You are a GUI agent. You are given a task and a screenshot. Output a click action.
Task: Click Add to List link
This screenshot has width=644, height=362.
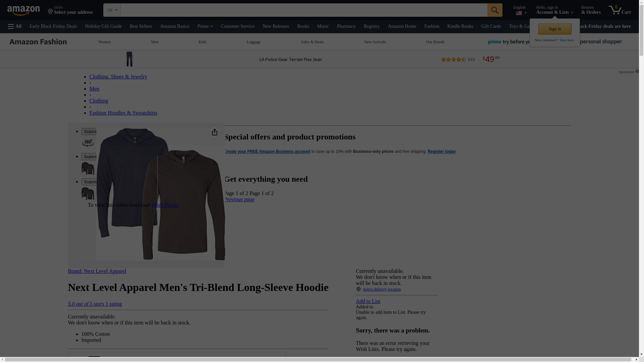(368, 301)
